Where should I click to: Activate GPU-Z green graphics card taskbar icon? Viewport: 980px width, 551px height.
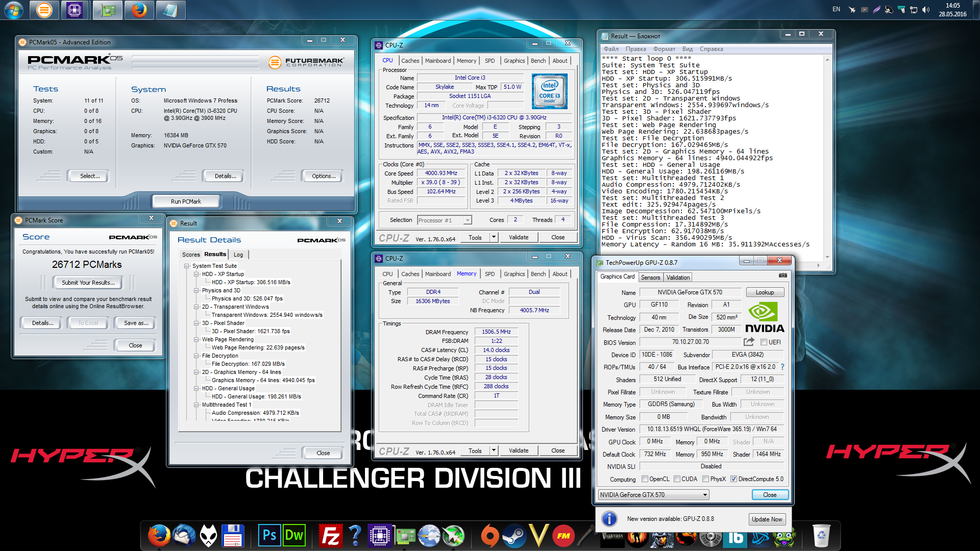pos(108,10)
